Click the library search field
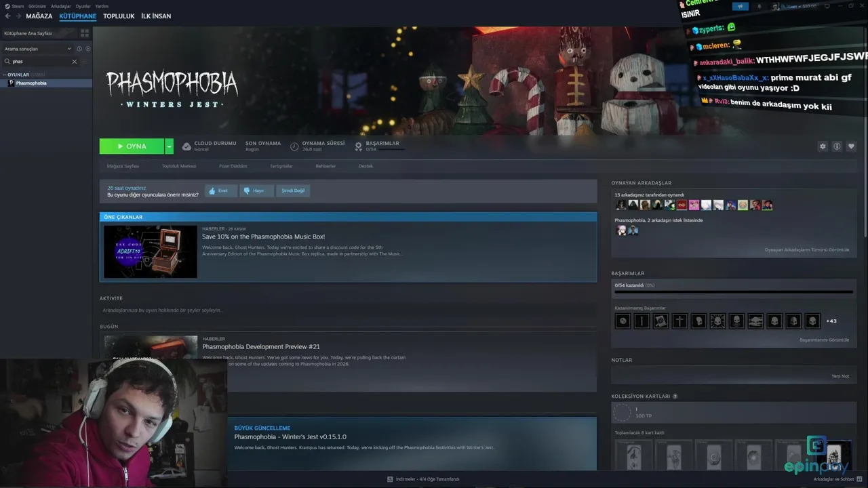 click(x=39, y=62)
